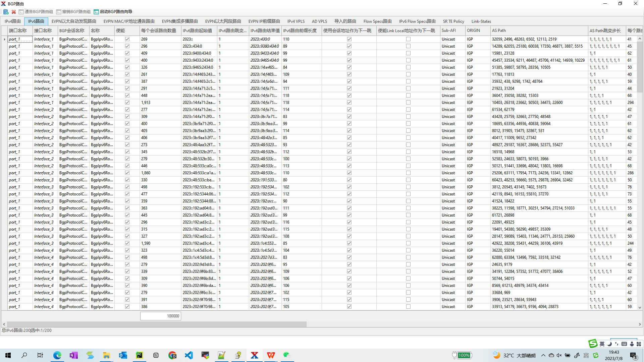Viewport: 644px width, 362px height.
Task: Open OneNote from the taskbar
Action: 73,355
